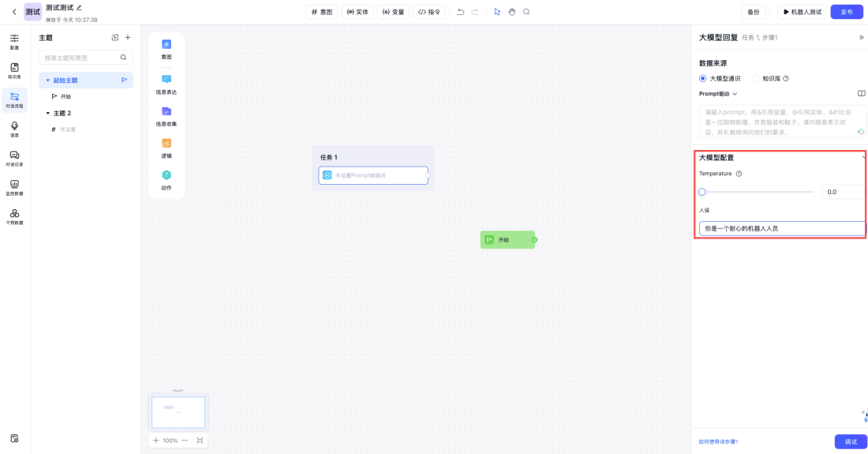868x454 pixels.
Task: Click the search icon in top toolbar
Action: (x=526, y=12)
